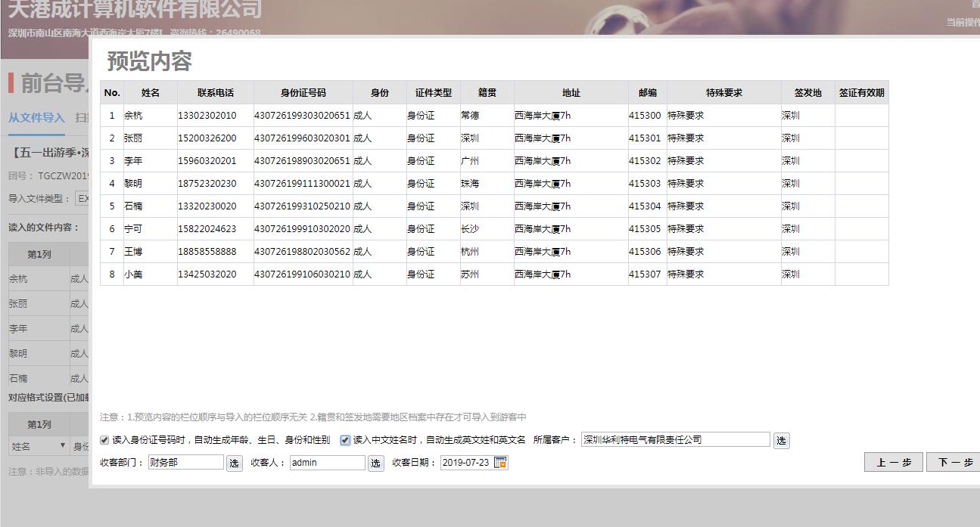The height and width of the screenshot is (527, 980).
Task: Switch to the 从文件导入 tab
Action: pos(36,117)
